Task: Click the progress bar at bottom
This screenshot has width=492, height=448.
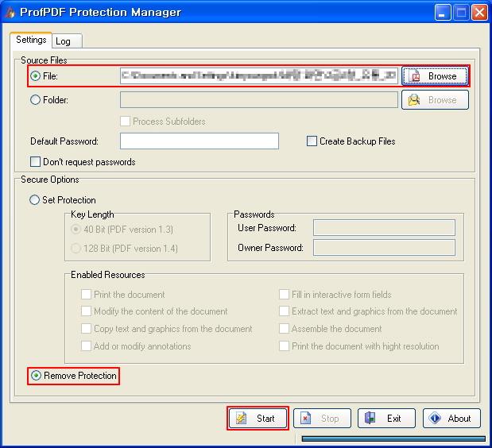Action: (x=393, y=438)
